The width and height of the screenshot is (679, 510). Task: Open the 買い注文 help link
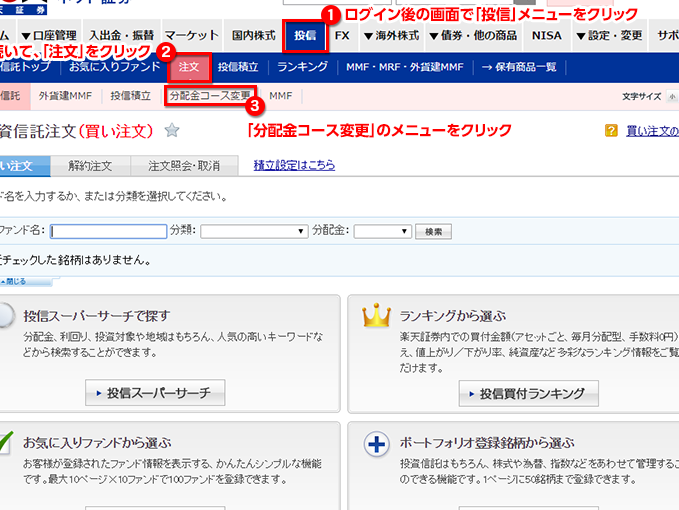(652, 131)
